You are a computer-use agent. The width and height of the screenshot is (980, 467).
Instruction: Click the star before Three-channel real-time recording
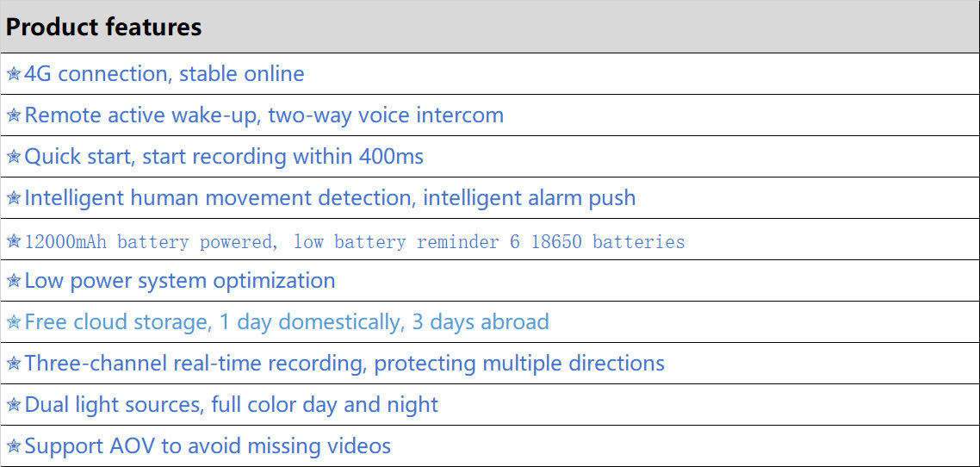pos(14,364)
